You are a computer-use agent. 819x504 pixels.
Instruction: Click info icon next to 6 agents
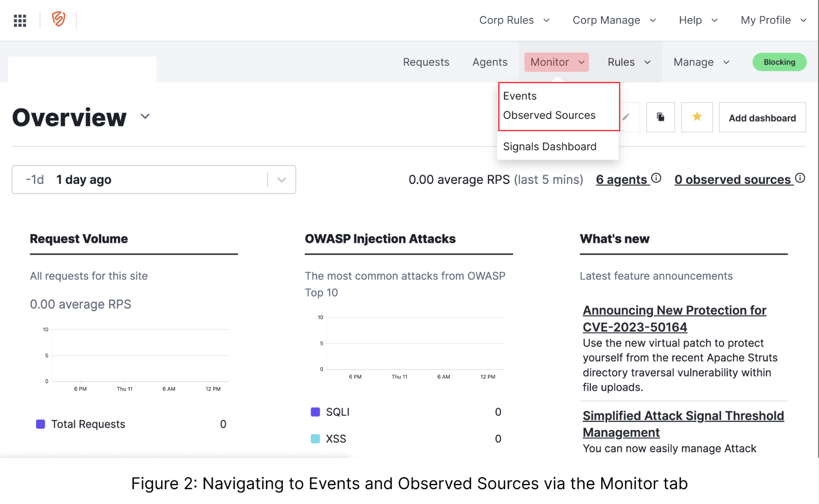656,178
